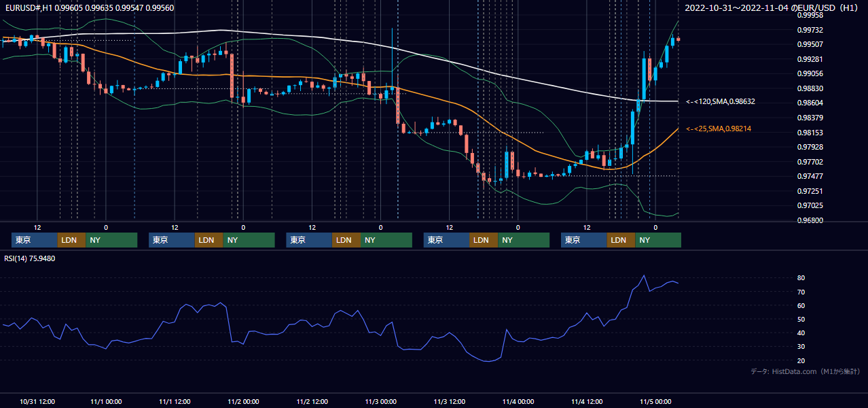Click the RSI scale value 70
This screenshot has width=868, height=408.
click(801, 292)
